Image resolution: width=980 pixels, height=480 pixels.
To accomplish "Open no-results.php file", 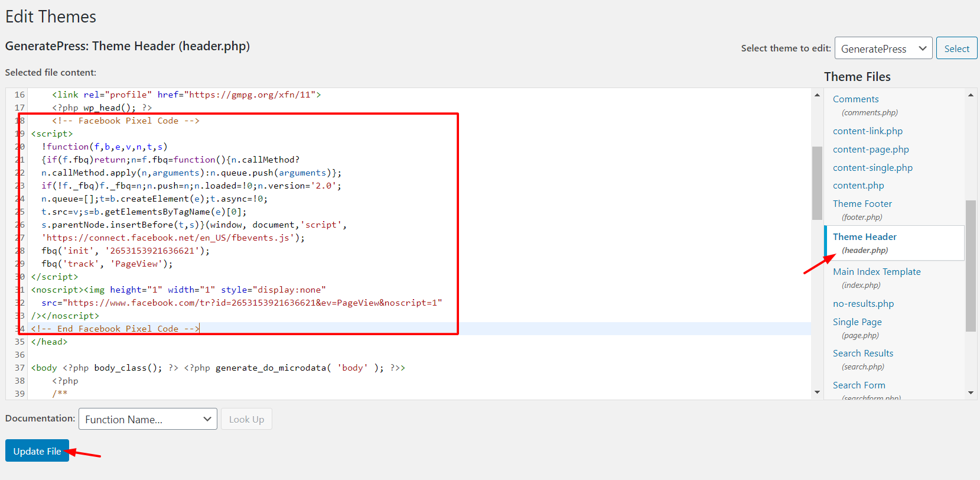I will click(x=863, y=304).
